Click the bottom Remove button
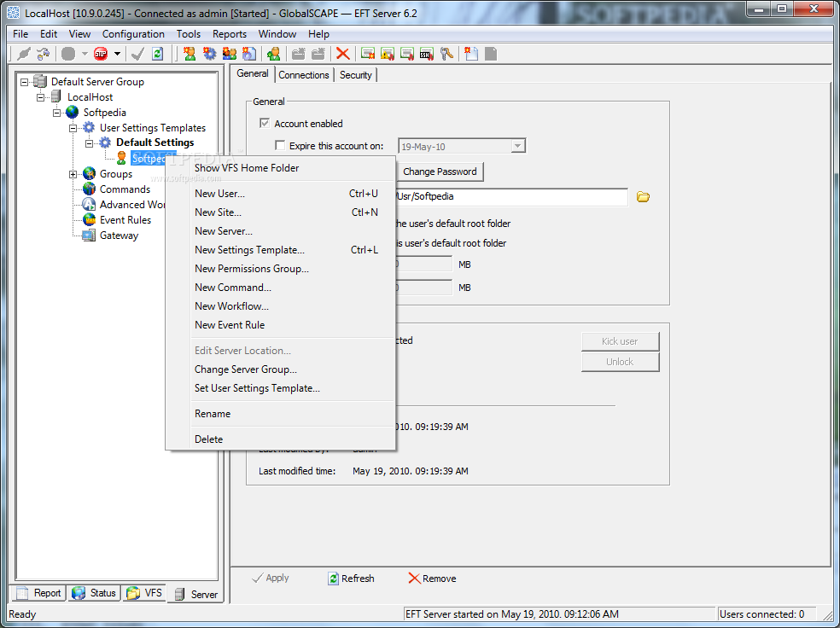 click(432, 579)
